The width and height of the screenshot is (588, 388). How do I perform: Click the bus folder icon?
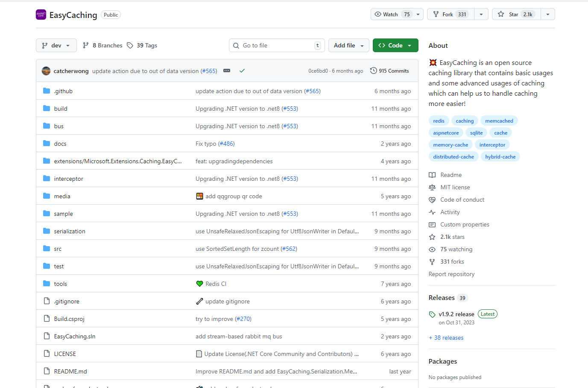tap(47, 126)
